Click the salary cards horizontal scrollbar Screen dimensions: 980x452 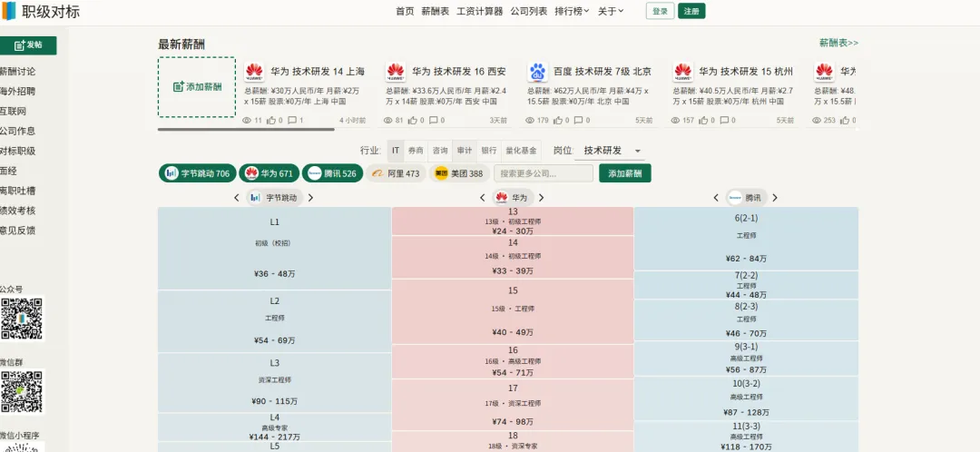(x=246, y=130)
